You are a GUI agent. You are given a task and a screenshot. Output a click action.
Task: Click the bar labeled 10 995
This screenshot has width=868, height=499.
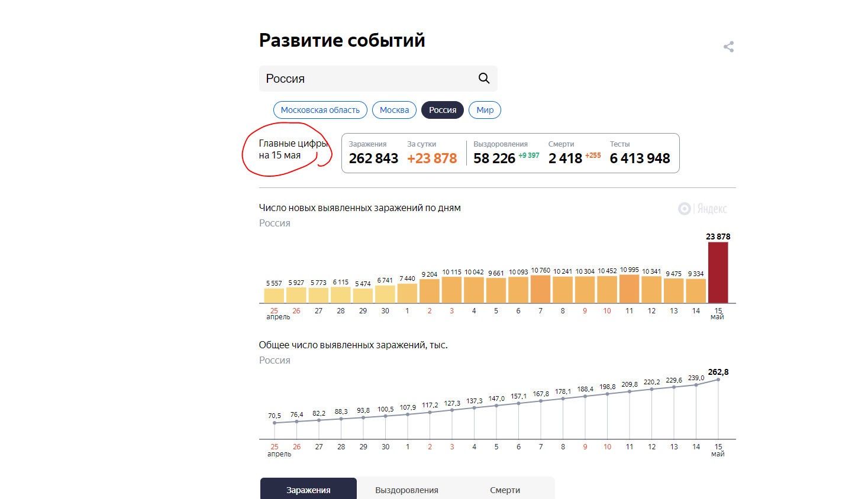pyautogui.click(x=629, y=289)
